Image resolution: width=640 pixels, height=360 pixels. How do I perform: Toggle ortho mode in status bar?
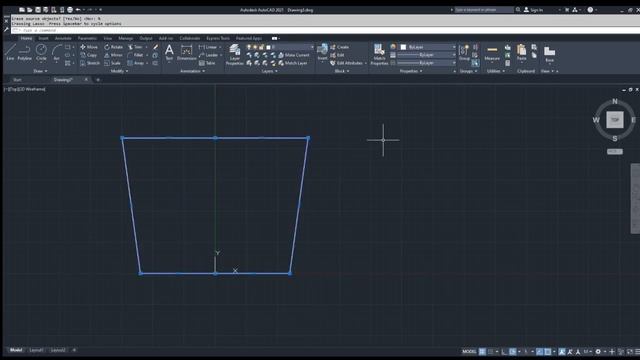[504, 351]
